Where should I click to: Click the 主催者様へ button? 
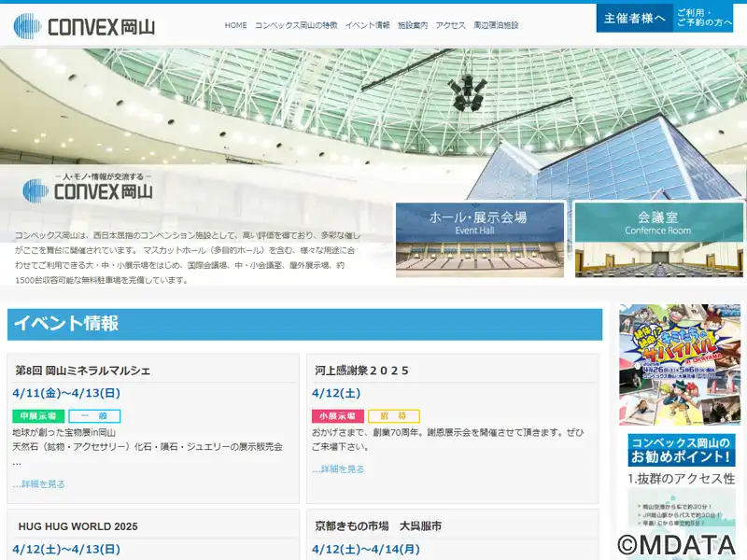pyautogui.click(x=635, y=18)
